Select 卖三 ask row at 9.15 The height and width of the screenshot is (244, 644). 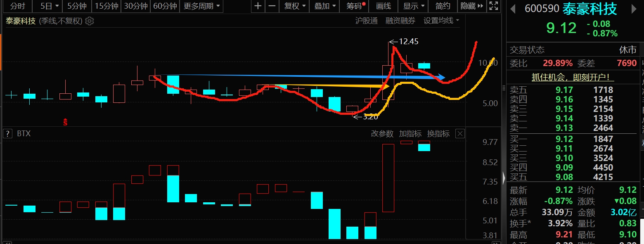[x=573, y=109]
